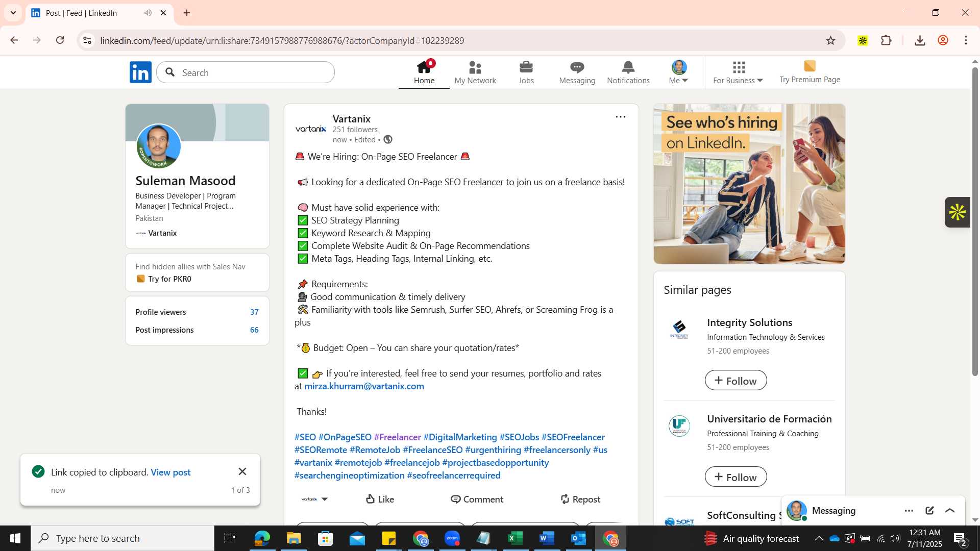The height and width of the screenshot is (551, 980).
Task: Click the yellow asterisk browser extension
Action: 863,40
